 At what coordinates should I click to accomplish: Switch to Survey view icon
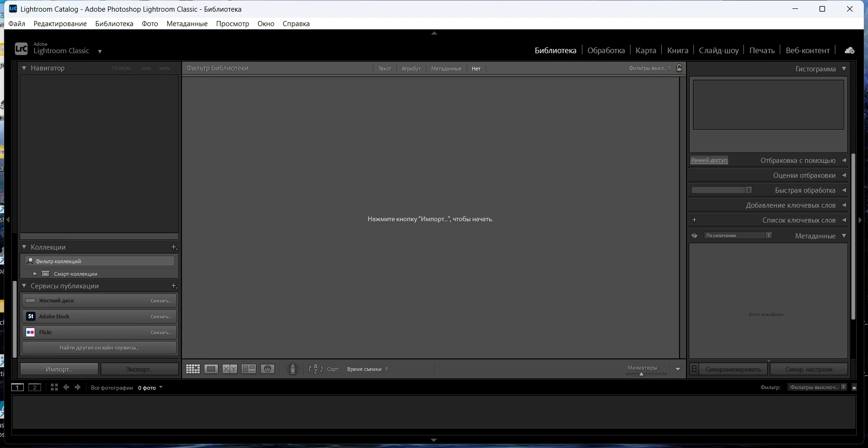click(x=249, y=369)
